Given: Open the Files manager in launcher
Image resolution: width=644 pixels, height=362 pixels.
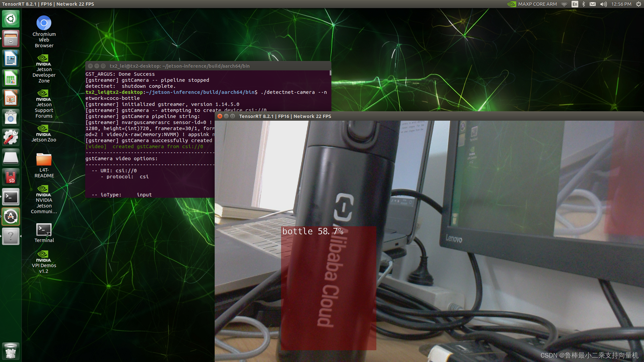Looking at the screenshot, I should click(x=11, y=39).
